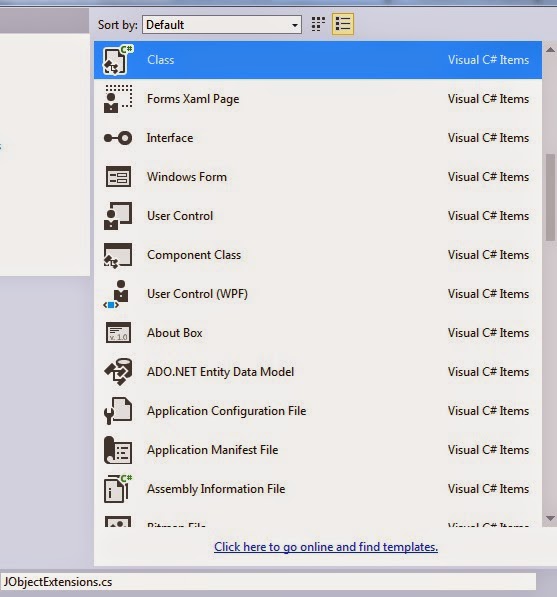Pick the Assembly Information File icon

[x=118, y=489]
